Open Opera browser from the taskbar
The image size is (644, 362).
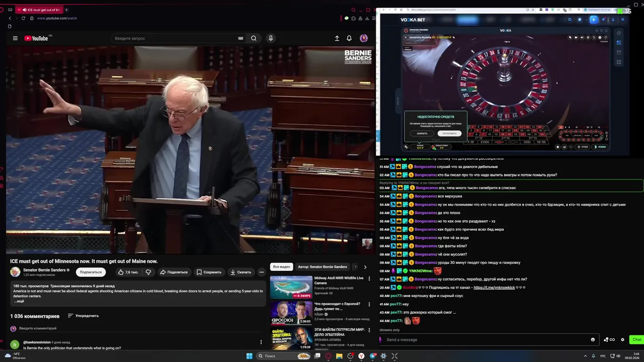coord(328,356)
